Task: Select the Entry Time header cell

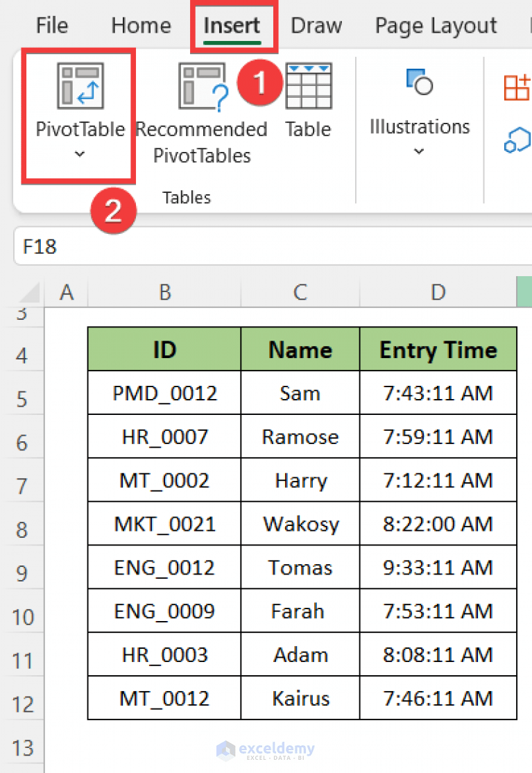Action: click(x=438, y=350)
